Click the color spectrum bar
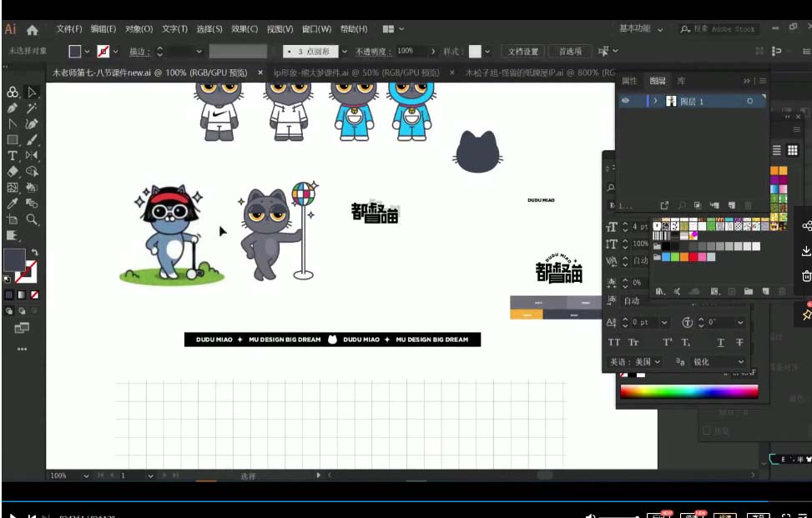This screenshot has height=518, width=812. [x=689, y=392]
